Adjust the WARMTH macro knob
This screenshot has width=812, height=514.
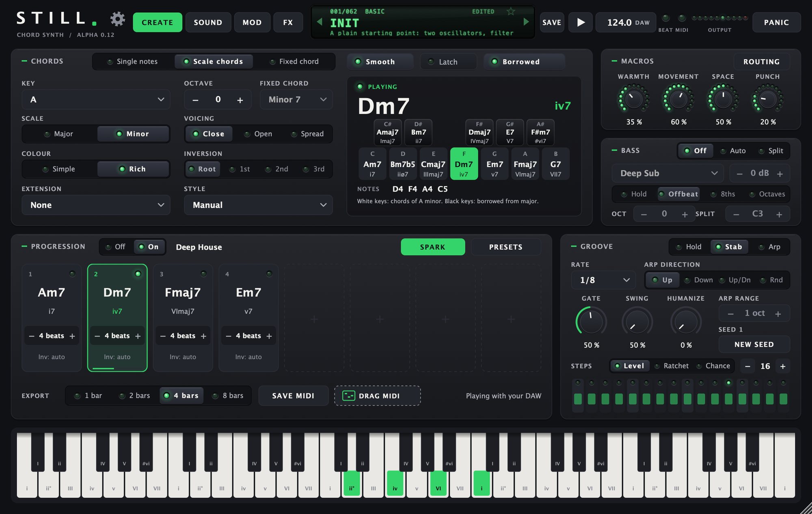pos(633,98)
